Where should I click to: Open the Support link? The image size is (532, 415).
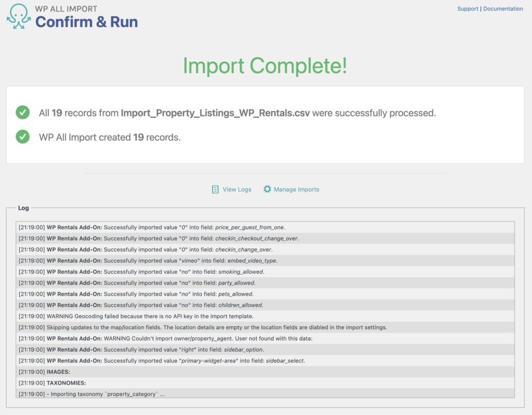(x=468, y=8)
